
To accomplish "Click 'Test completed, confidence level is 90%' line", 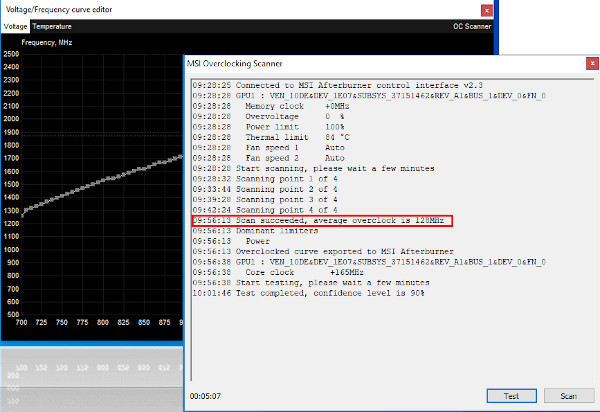I will click(308, 293).
